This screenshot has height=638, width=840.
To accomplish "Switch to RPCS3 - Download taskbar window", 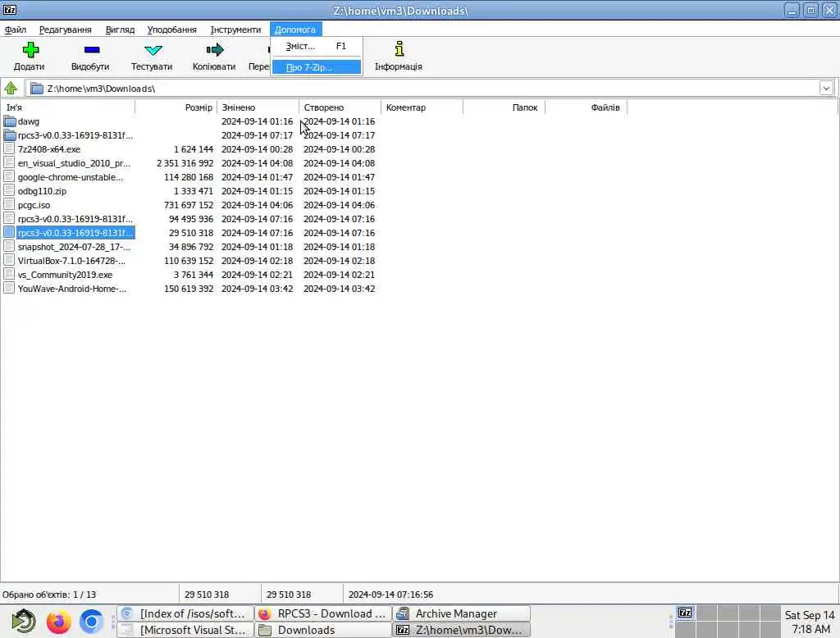I will tap(323, 613).
